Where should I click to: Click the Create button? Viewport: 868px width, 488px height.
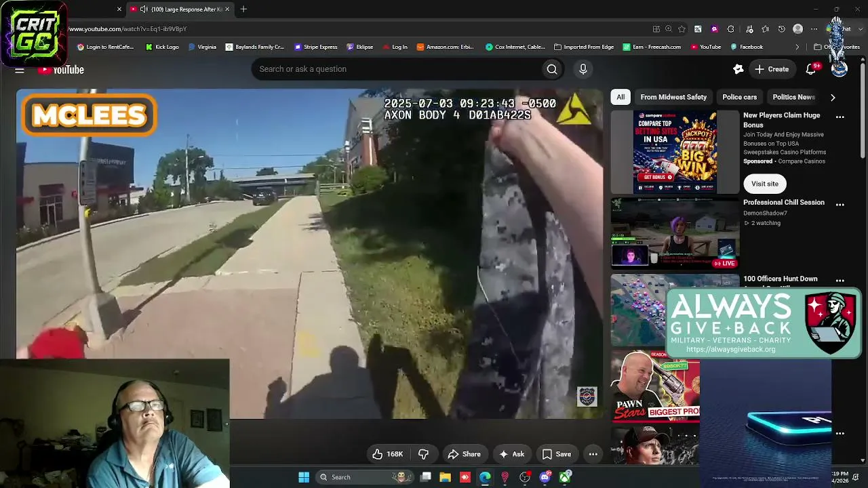tap(772, 69)
